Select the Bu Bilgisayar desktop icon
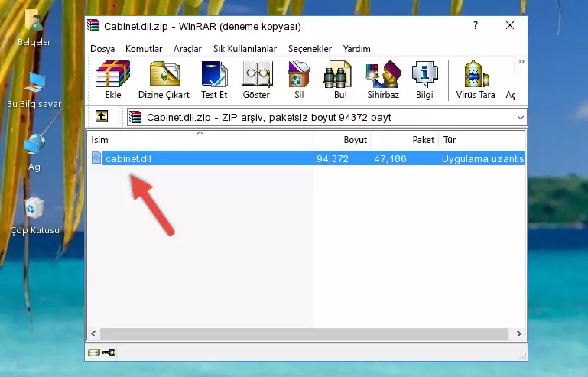Viewport: 588px width, 377px height. (x=34, y=90)
